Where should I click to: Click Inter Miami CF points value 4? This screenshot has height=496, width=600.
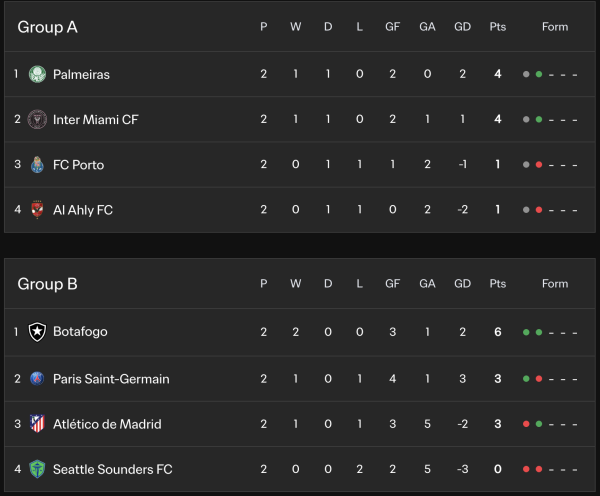click(x=497, y=120)
